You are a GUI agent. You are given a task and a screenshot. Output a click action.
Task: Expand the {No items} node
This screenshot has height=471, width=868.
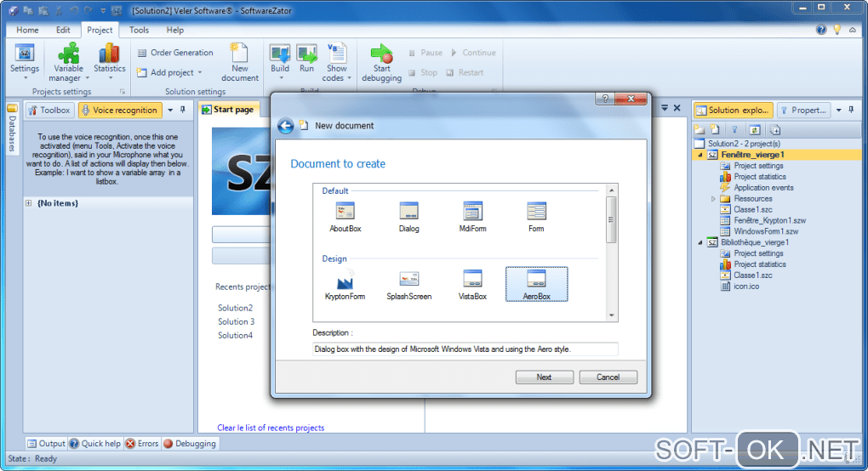pyautogui.click(x=28, y=203)
